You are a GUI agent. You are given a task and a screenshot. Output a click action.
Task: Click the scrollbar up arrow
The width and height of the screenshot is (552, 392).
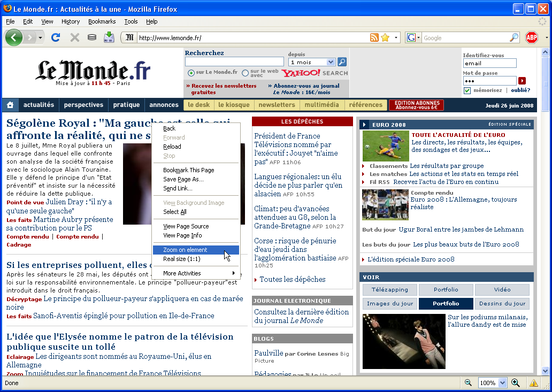[x=545, y=52]
